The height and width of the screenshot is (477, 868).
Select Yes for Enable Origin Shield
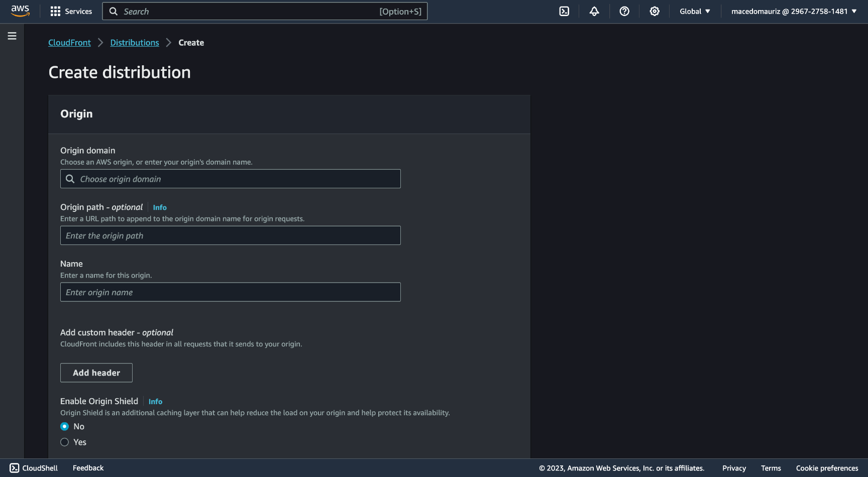(x=65, y=442)
